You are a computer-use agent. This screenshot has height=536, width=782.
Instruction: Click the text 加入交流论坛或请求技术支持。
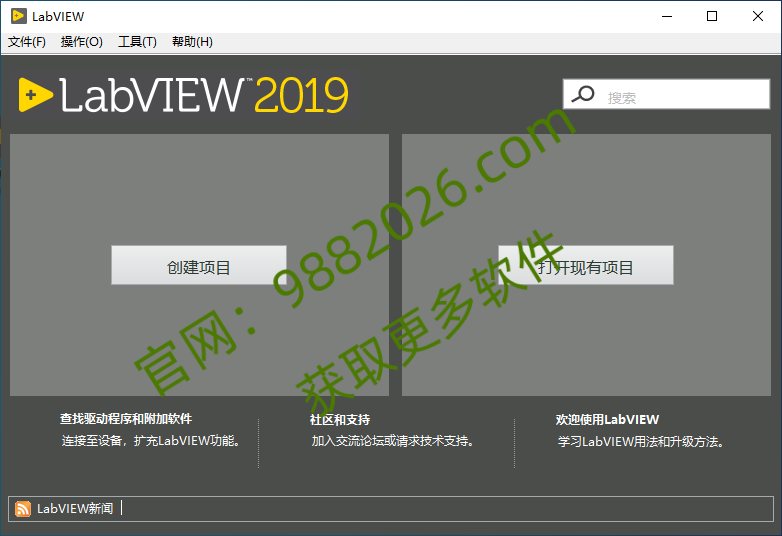393,441
